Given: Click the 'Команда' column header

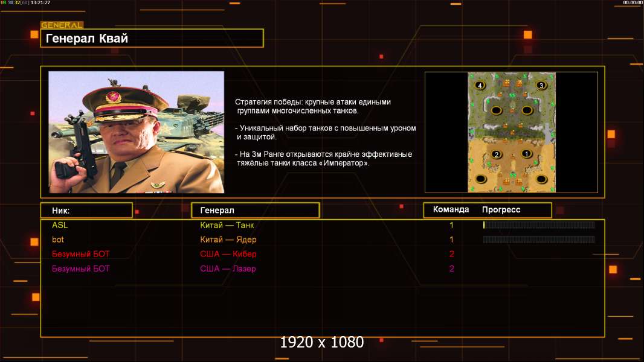Looking at the screenshot, I should (451, 209).
